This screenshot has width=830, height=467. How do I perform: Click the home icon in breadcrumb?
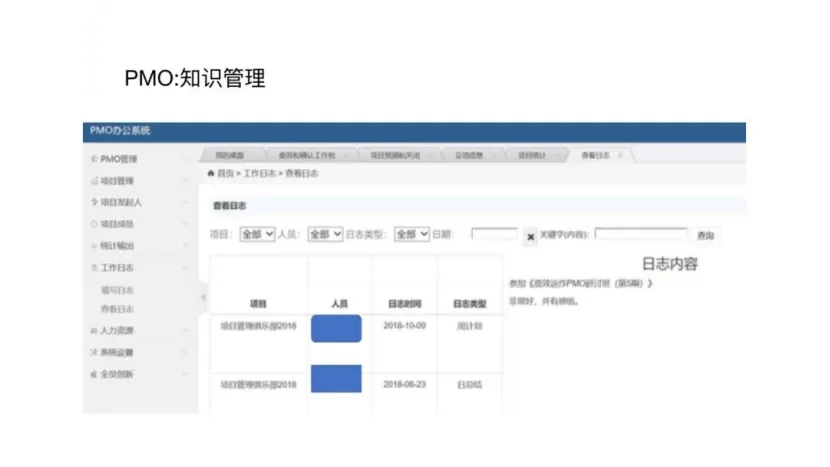(x=211, y=173)
